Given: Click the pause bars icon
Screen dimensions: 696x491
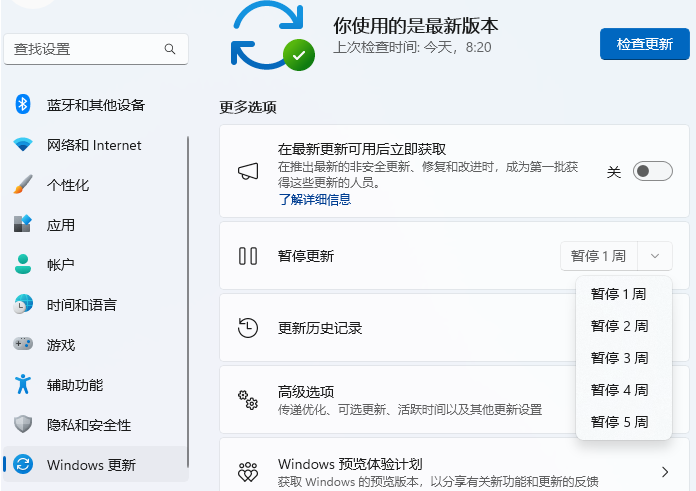Looking at the screenshot, I should click(248, 256).
